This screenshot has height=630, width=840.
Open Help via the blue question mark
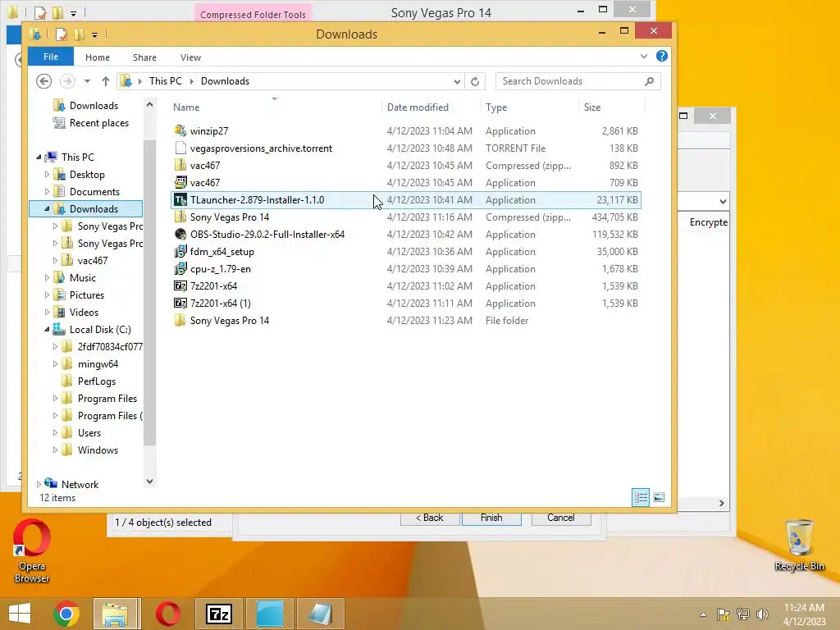click(662, 57)
